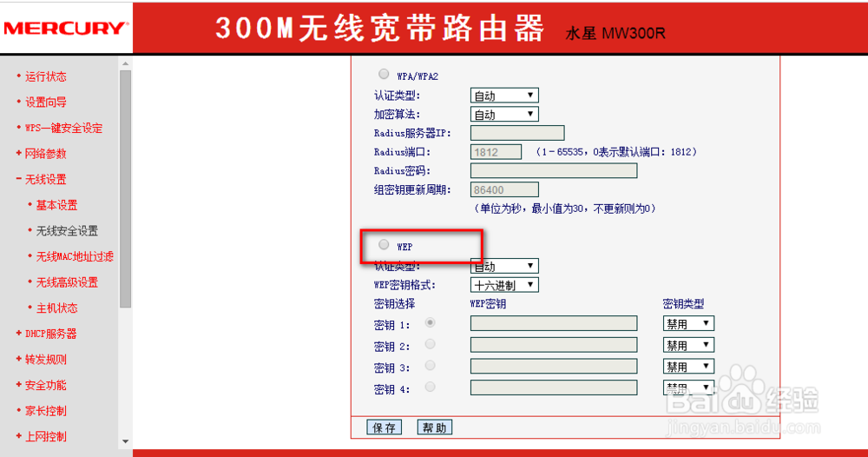Open 无线安全设置 submenu item
This screenshot has width=868, height=457.
[x=67, y=231]
